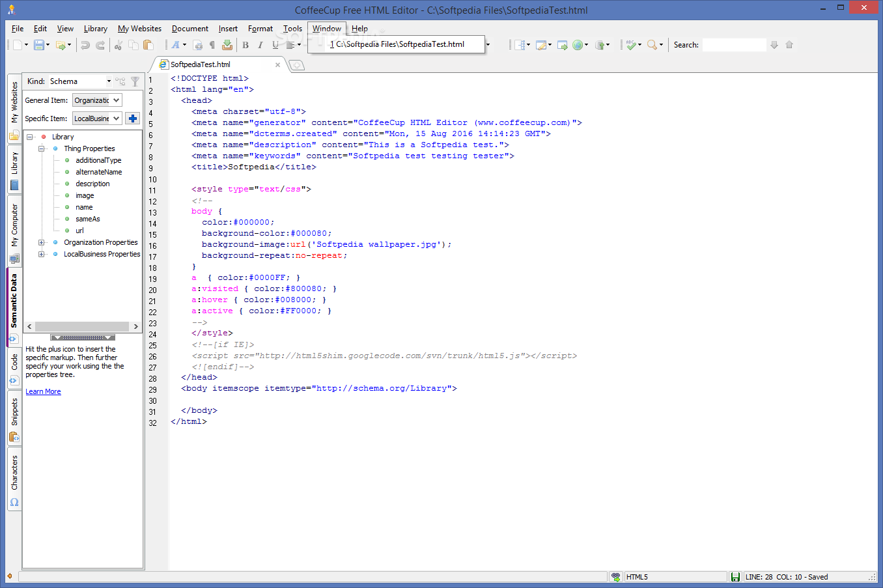The image size is (883, 588).
Task: Find next with the down arrow
Action: (774, 45)
